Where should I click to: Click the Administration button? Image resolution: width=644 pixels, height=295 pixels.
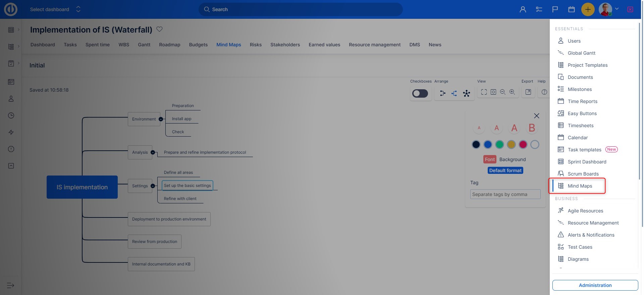click(595, 285)
